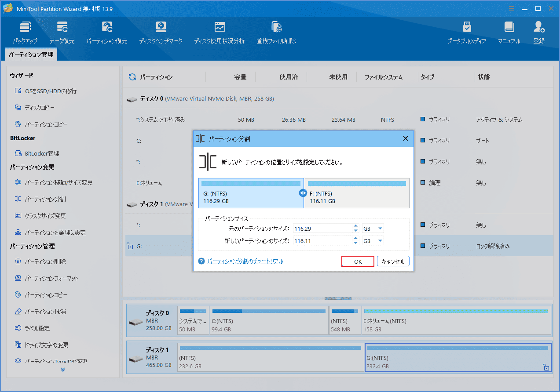Image resolution: width=560 pixels, height=392 pixels.
Task: Select パーティションを論理に設定 in sidebar
Action: [x=50, y=232]
